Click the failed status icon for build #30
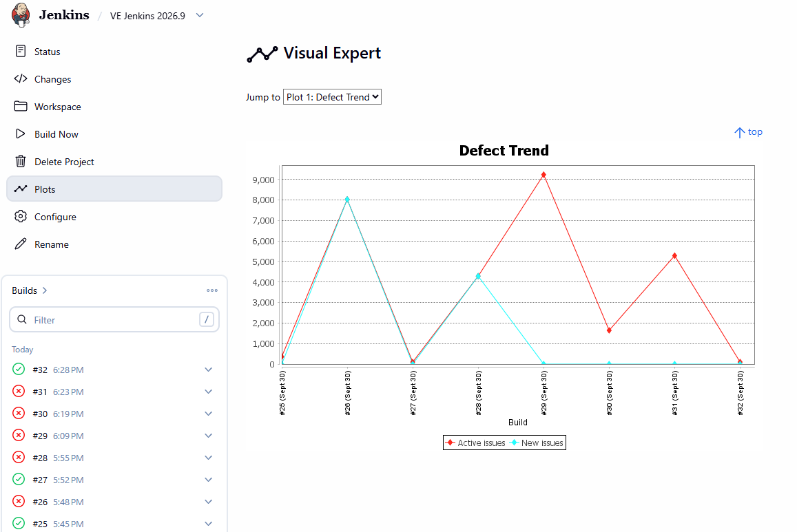Viewport: 797px width, 532px height. (x=19, y=413)
